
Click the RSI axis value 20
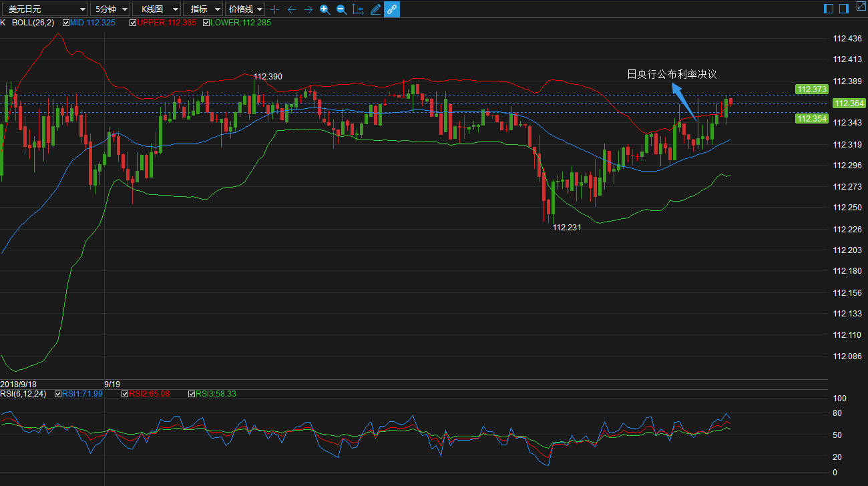coord(837,457)
